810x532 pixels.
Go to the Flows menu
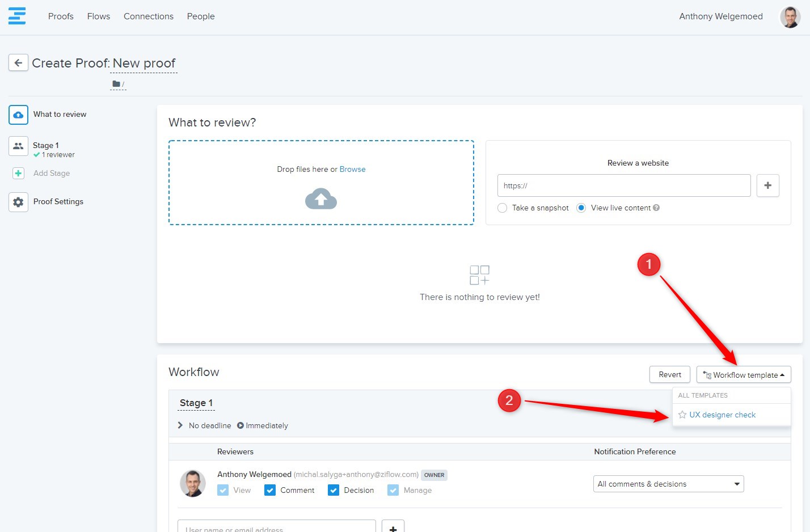(99, 16)
